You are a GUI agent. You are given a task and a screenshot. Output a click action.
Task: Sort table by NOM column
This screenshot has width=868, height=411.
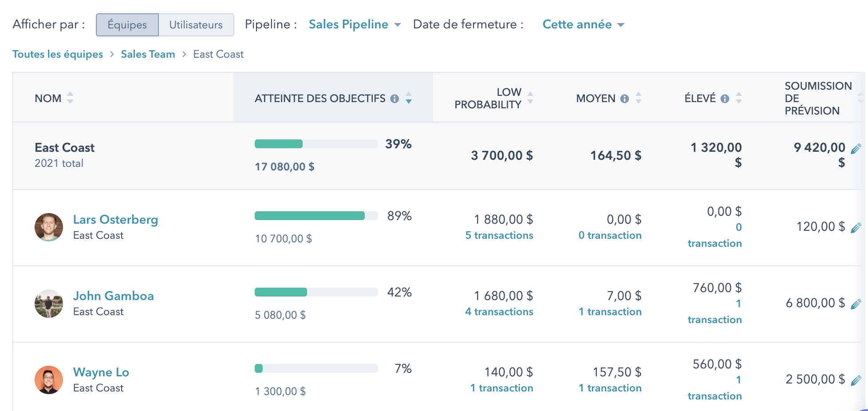(70, 98)
